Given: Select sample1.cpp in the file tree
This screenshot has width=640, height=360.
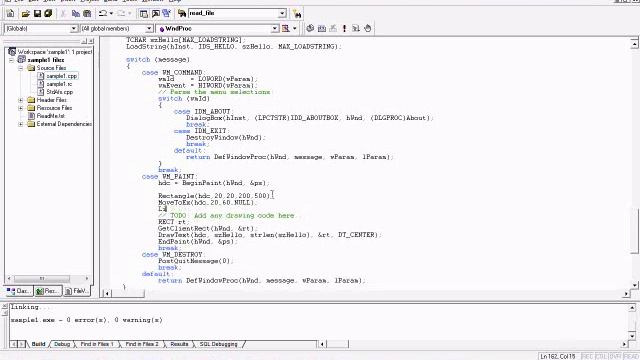Looking at the screenshot, I should click(x=61, y=76).
